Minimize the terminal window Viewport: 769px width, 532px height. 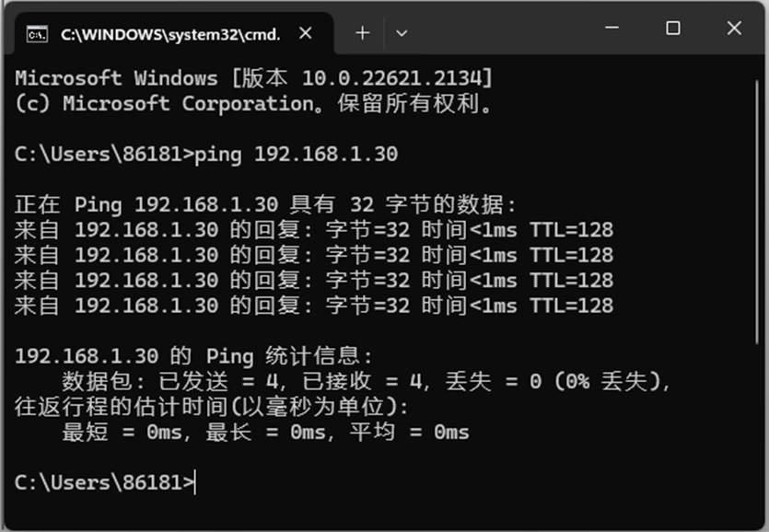click(x=612, y=28)
